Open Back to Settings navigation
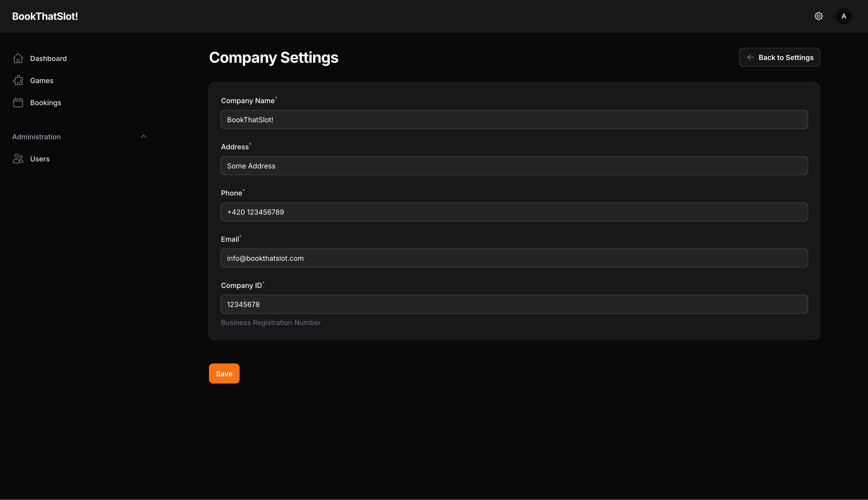Screen dimensions: 868x500 [780, 57]
